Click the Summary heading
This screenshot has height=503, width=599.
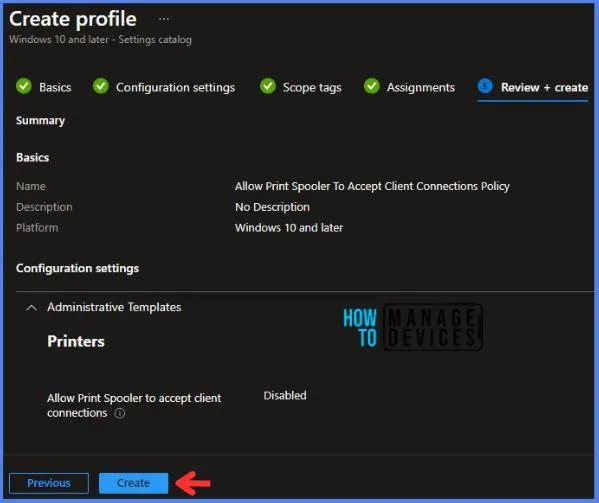click(x=40, y=121)
